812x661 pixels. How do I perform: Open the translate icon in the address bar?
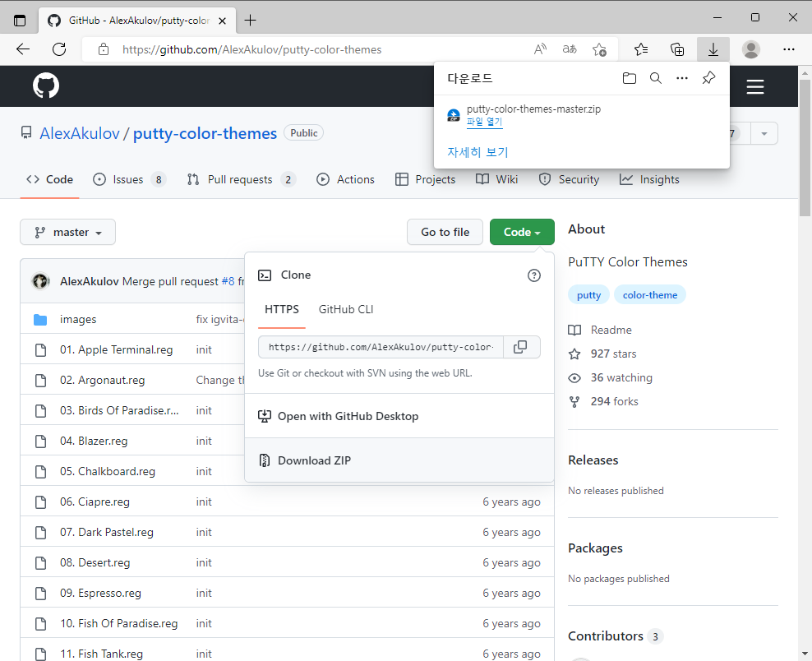point(570,49)
